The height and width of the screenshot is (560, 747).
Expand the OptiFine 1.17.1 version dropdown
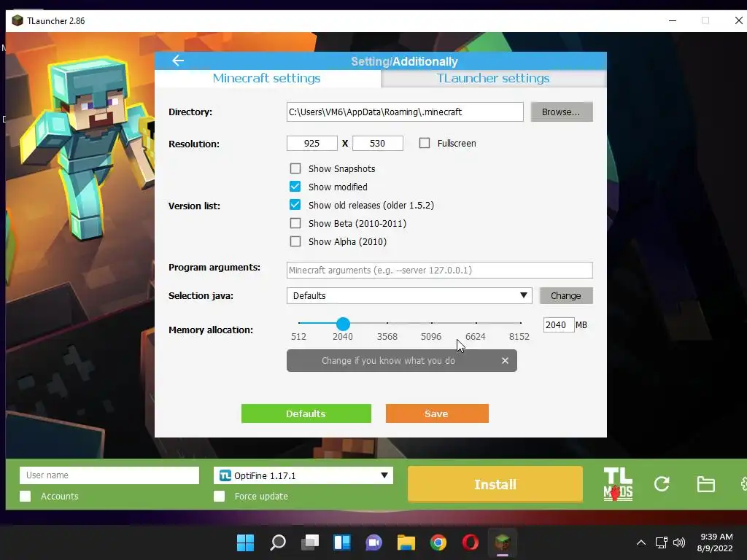tap(303, 475)
